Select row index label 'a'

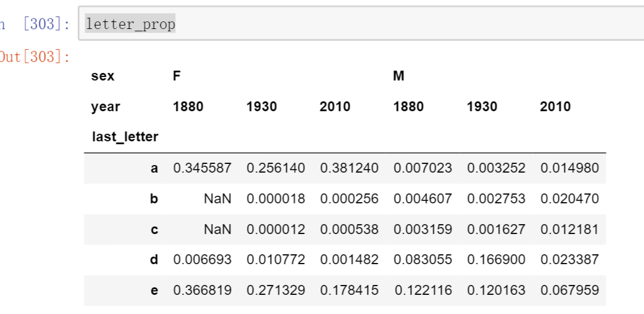(x=154, y=168)
